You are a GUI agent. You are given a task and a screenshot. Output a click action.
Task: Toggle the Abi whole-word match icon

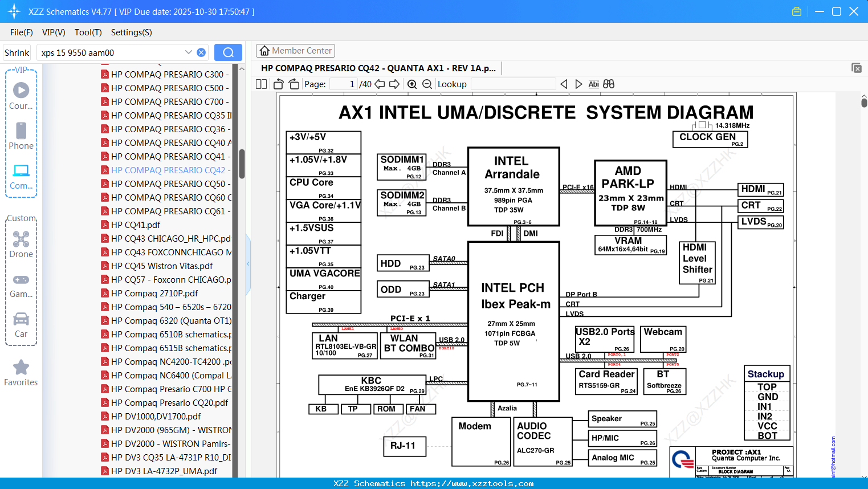point(593,84)
